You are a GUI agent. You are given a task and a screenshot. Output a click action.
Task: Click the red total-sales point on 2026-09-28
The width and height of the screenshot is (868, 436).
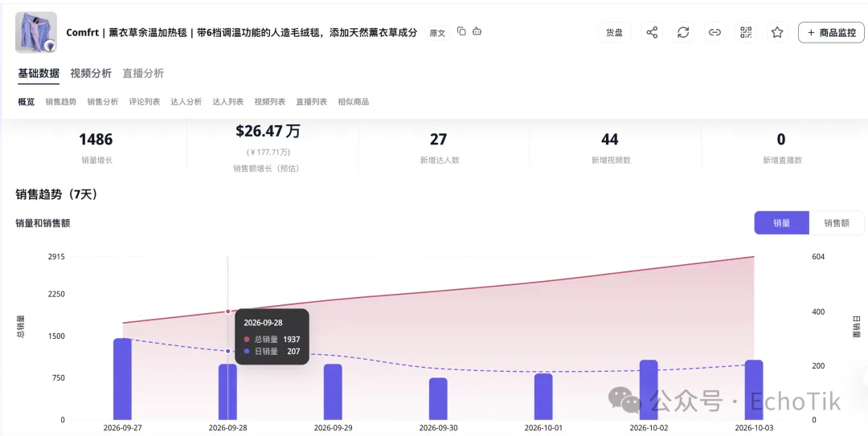pos(227,312)
